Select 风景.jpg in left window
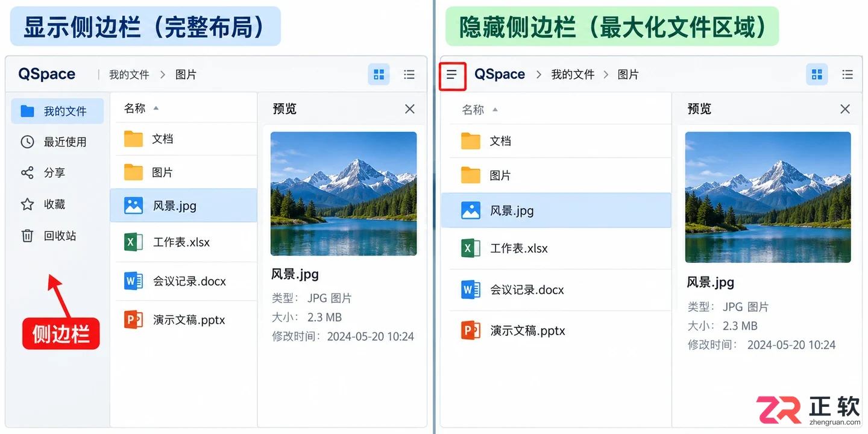 click(184, 206)
